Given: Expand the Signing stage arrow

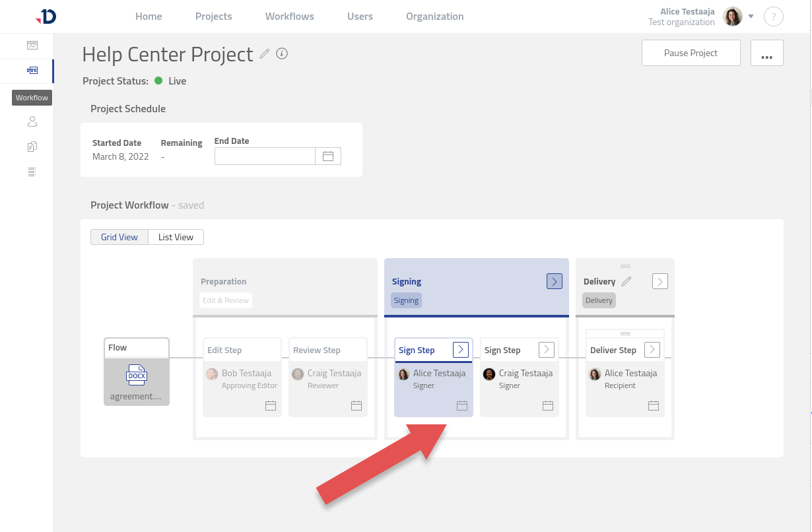Looking at the screenshot, I should click(x=554, y=281).
